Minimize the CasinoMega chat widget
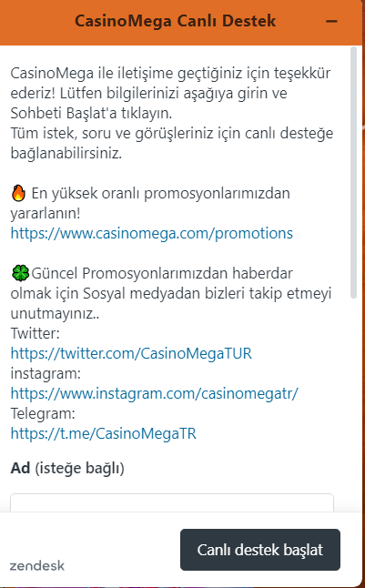Screen dimensions: 365x588 click(x=331, y=21)
